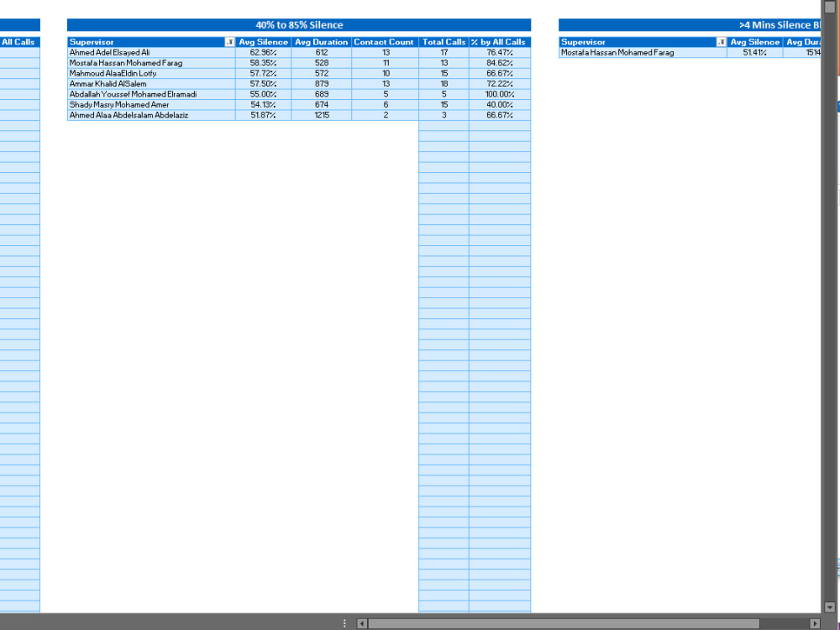
Task: Select the '>4 Mins Silence' title banner
Action: click(690, 24)
